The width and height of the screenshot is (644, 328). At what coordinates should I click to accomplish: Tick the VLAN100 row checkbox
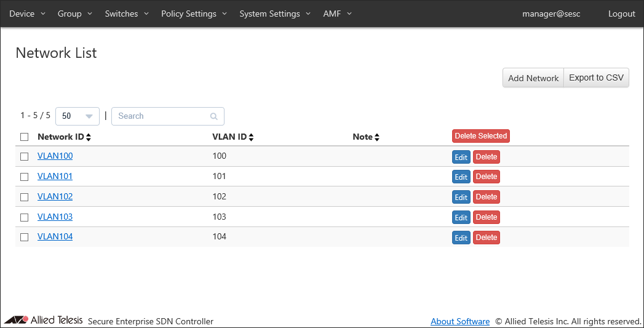[x=25, y=157]
